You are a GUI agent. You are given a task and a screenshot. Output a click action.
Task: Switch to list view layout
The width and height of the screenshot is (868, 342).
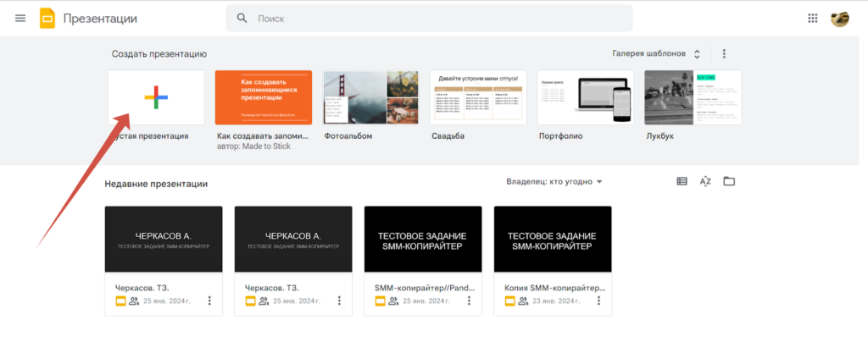(682, 181)
